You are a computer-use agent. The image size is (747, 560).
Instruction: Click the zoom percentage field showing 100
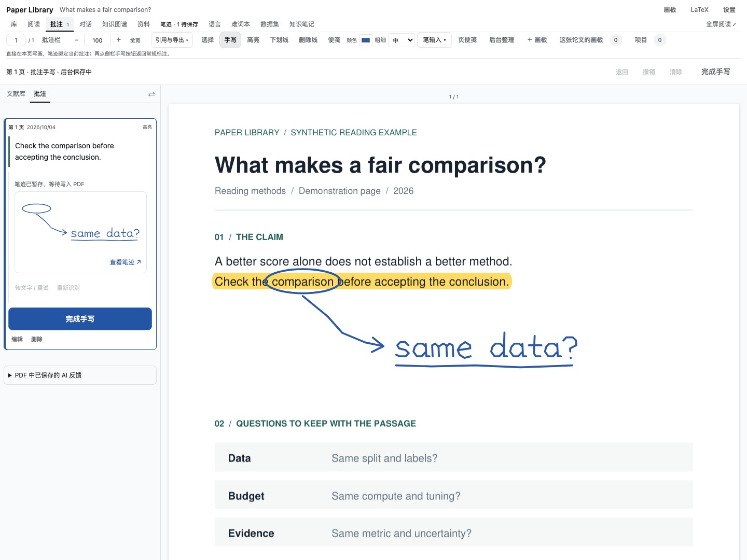(x=98, y=40)
